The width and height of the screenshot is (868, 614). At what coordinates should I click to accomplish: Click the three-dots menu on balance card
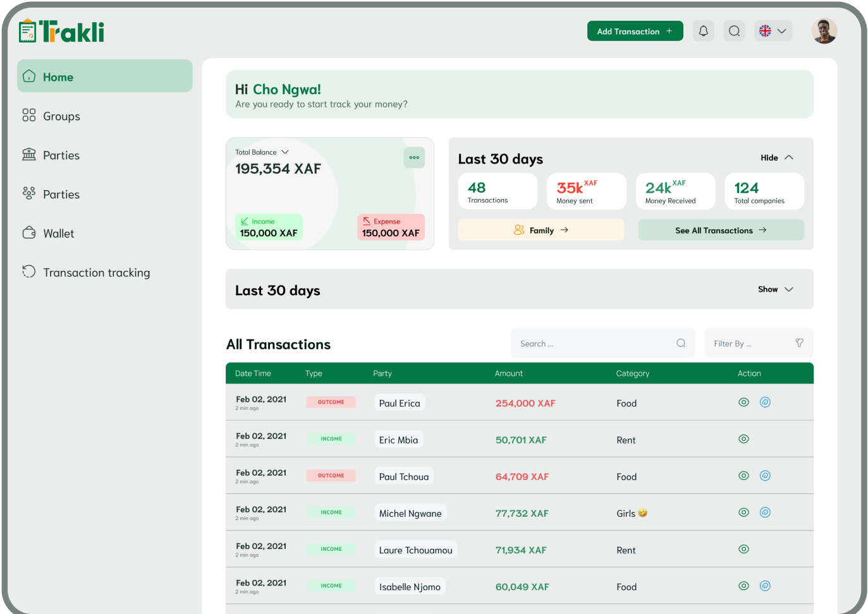[x=414, y=158]
